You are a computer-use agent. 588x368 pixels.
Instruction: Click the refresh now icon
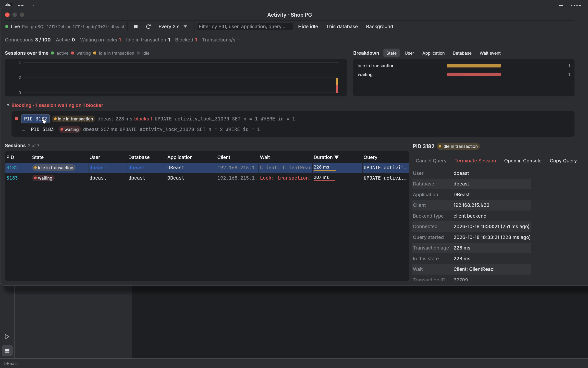coord(148,26)
